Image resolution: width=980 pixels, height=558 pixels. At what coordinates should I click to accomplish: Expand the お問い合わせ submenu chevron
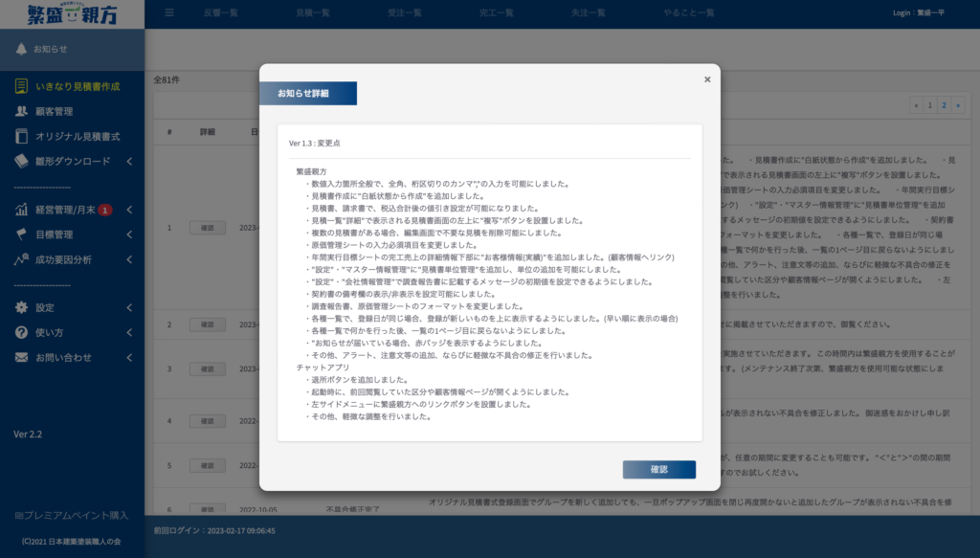[129, 357]
